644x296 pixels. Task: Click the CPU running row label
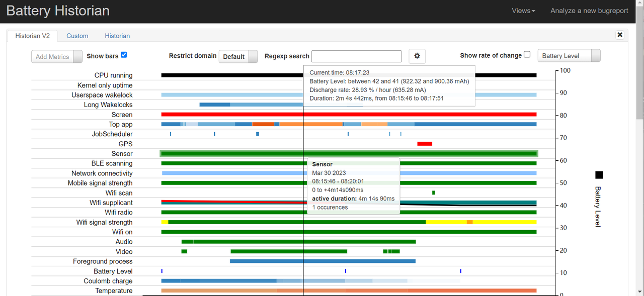pos(114,75)
